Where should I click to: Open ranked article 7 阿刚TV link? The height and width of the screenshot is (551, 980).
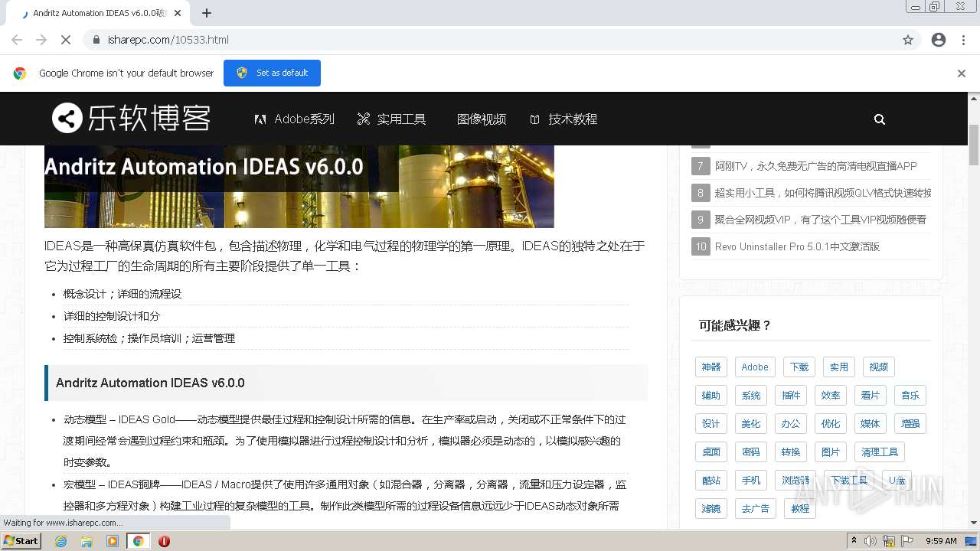816,166
